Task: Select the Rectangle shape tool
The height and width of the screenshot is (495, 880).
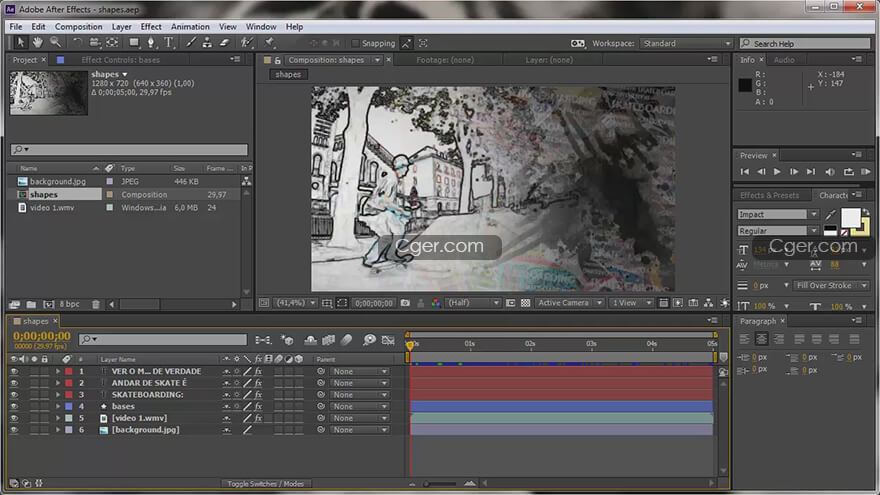Action: pyautogui.click(x=134, y=43)
